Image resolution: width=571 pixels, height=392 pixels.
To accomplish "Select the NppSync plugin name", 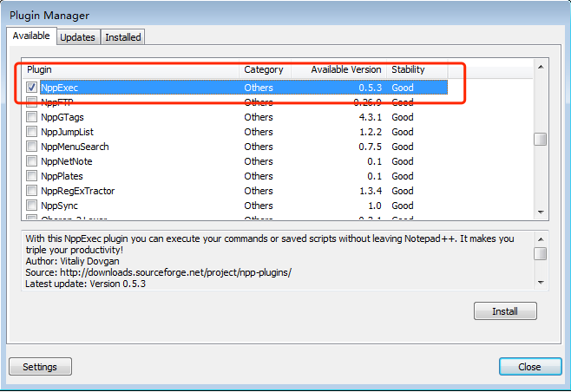I will coord(59,206).
